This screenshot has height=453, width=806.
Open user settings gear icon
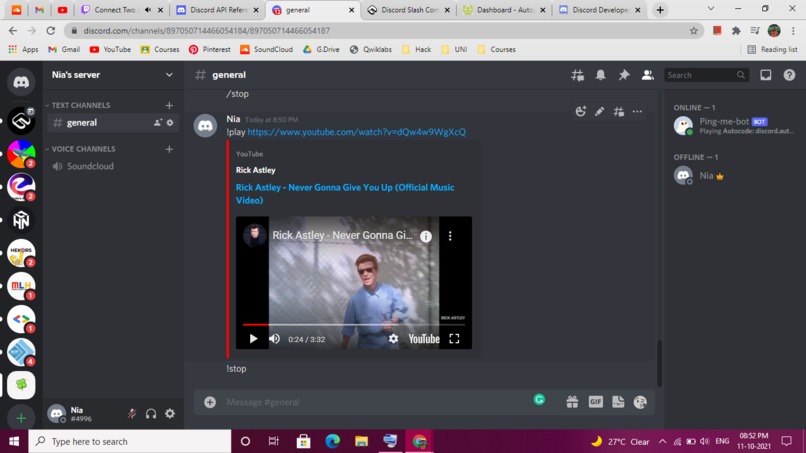[x=170, y=413]
